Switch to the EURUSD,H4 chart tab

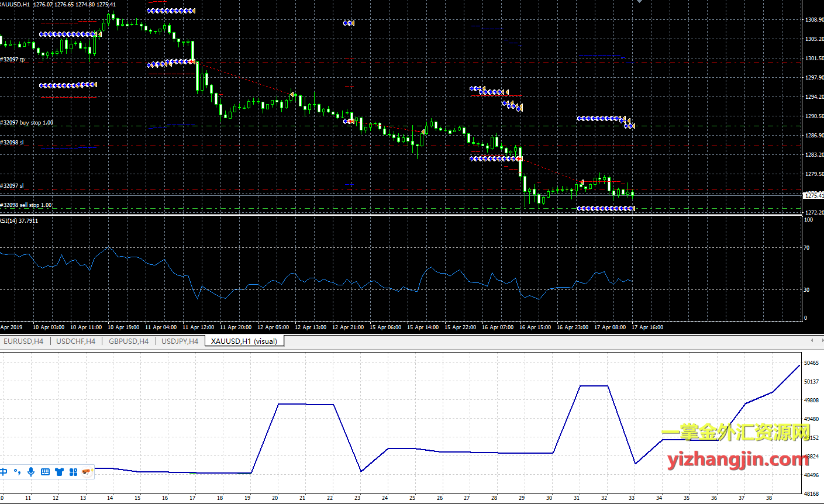(24, 341)
